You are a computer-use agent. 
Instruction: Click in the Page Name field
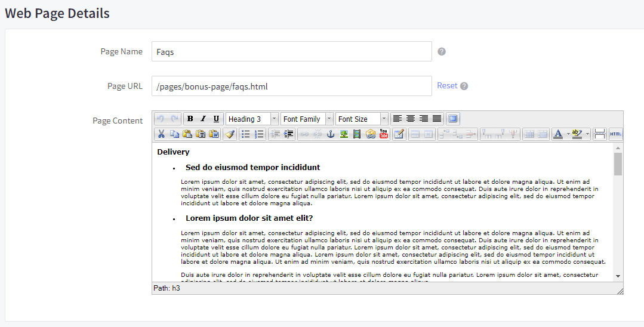point(291,51)
